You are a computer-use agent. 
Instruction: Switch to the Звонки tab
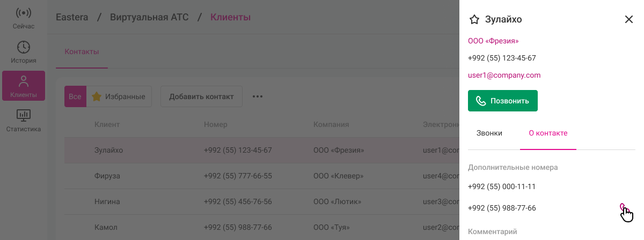click(x=489, y=133)
